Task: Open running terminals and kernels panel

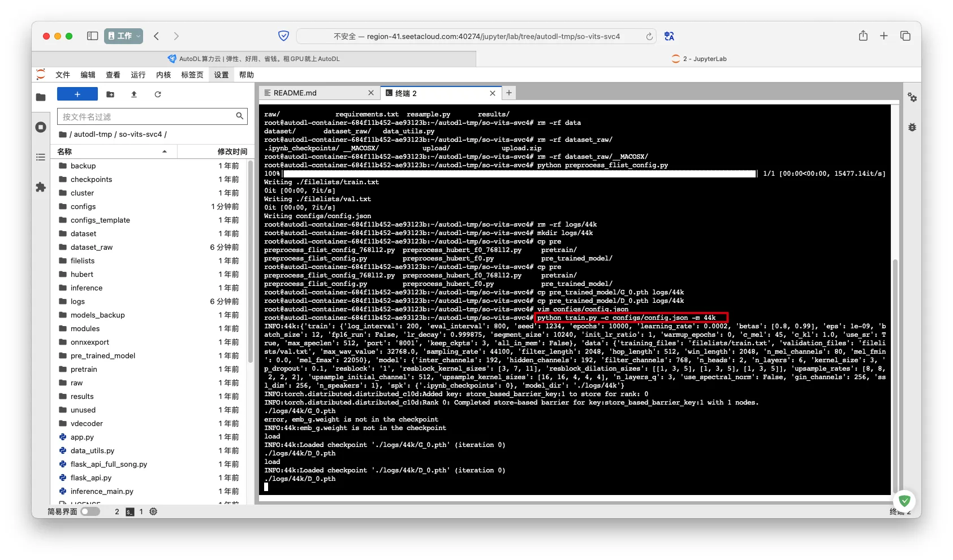Action: point(41,127)
